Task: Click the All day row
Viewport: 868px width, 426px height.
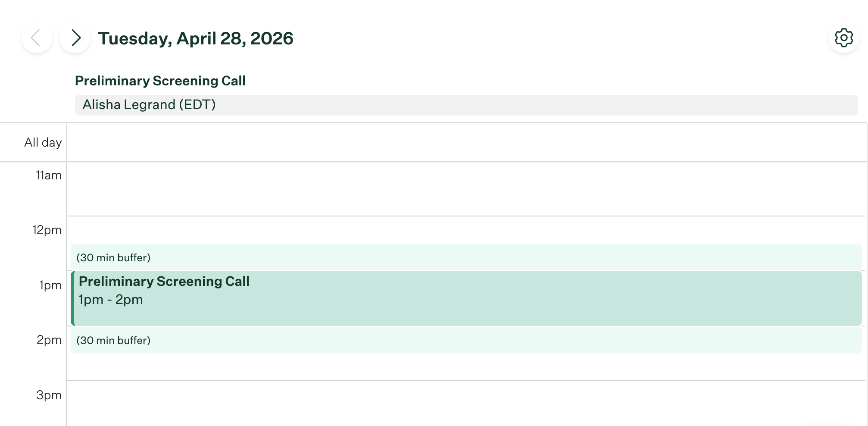Action: (x=431, y=141)
